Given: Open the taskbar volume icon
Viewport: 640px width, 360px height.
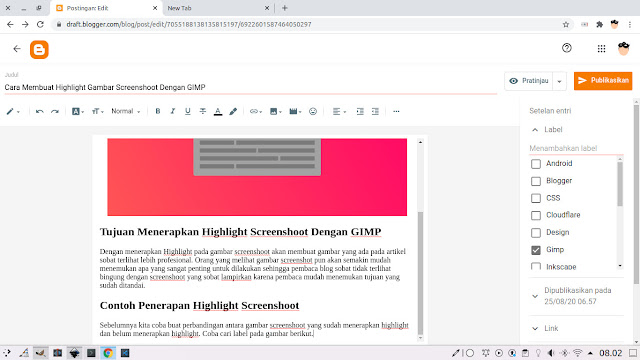Looking at the screenshot, I should (x=551, y=353).
